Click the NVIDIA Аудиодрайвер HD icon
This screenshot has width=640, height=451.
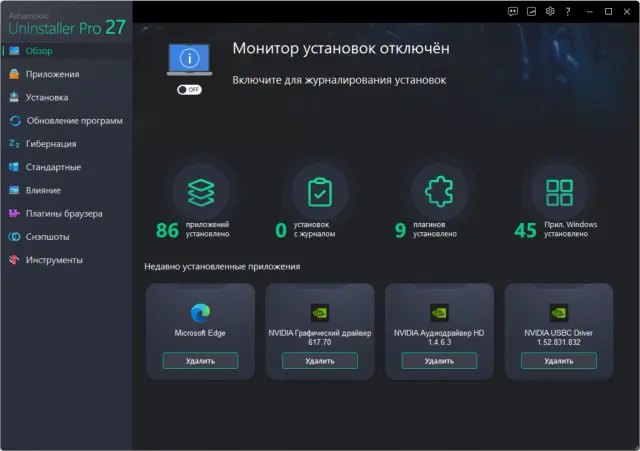pyautogui.click(x=440, y=313)
